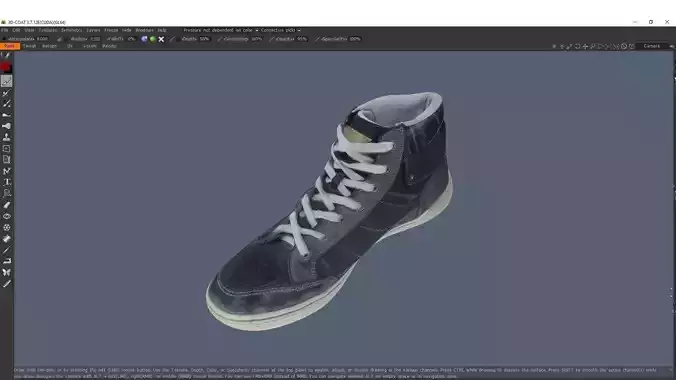This screenshot has height=380, width=676.
Task: Open the Freeze menu
Action: click(111, 30)
